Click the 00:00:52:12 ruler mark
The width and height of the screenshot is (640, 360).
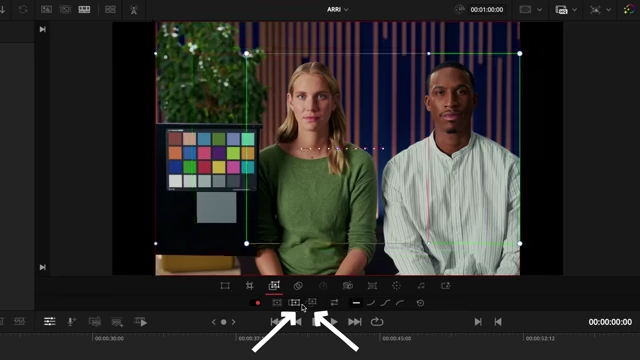540,338
